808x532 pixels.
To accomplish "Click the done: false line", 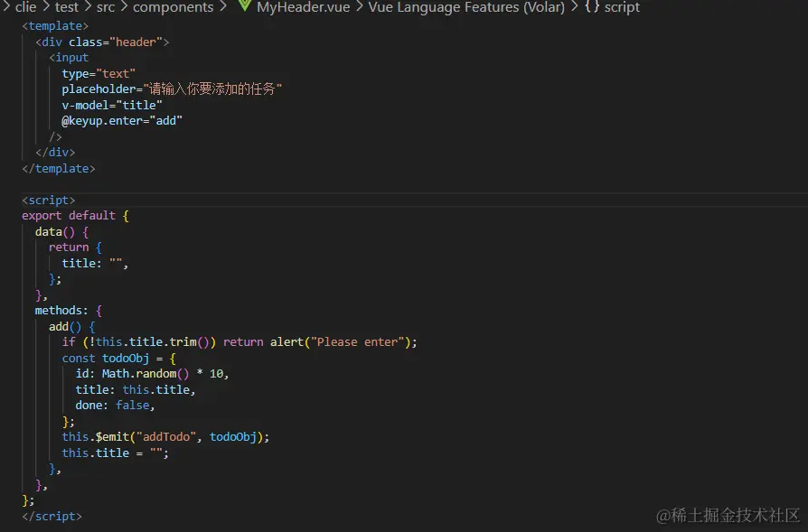I will click(x=115, y=406).
